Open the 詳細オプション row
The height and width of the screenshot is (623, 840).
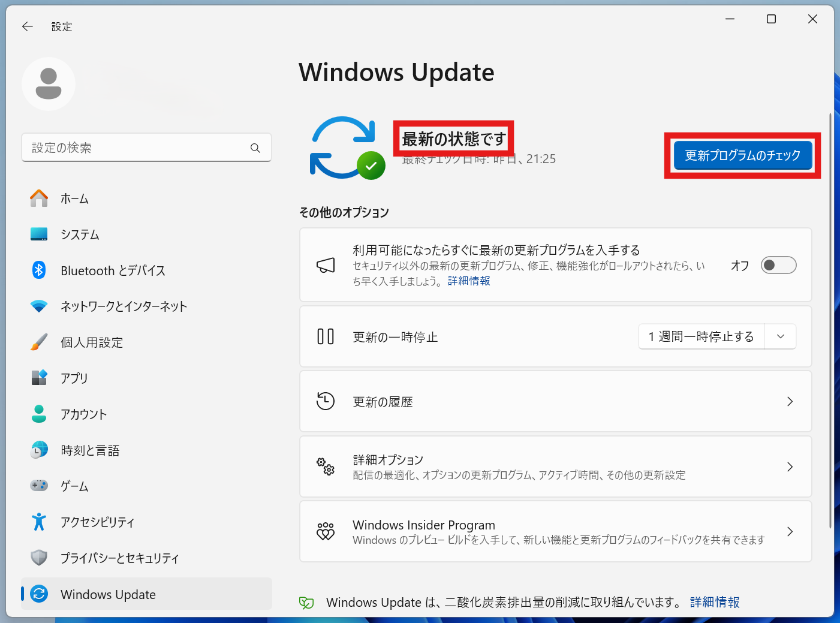click(556, 467)
